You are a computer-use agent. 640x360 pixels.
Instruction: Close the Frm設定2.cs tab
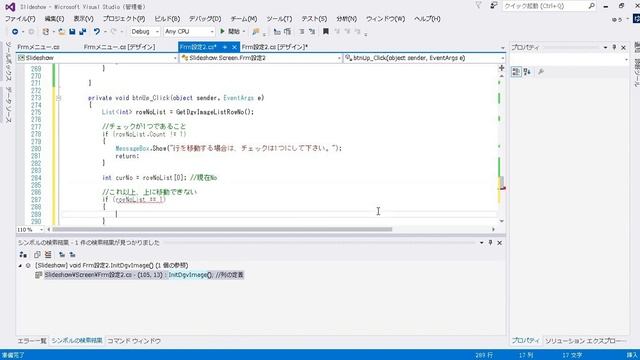click(x=234, y=47)
